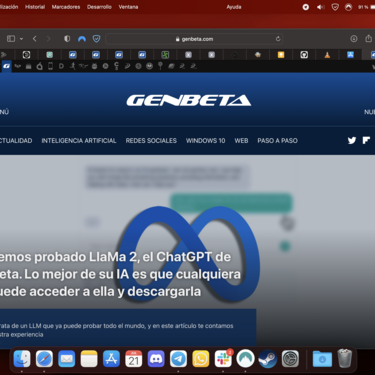375x375 pixels.
Task: Switch to the VLC cone tab
Action: click(327, 55)
